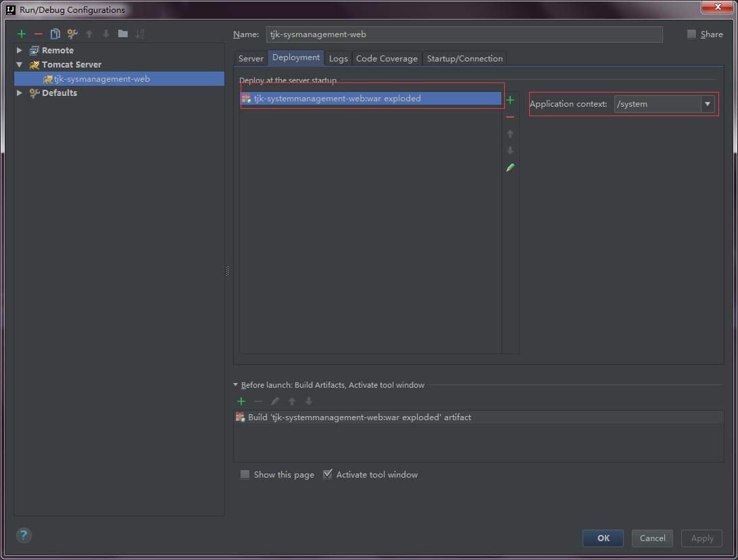
Task: Add new configuration with green plus
Action: coord(22,34)
